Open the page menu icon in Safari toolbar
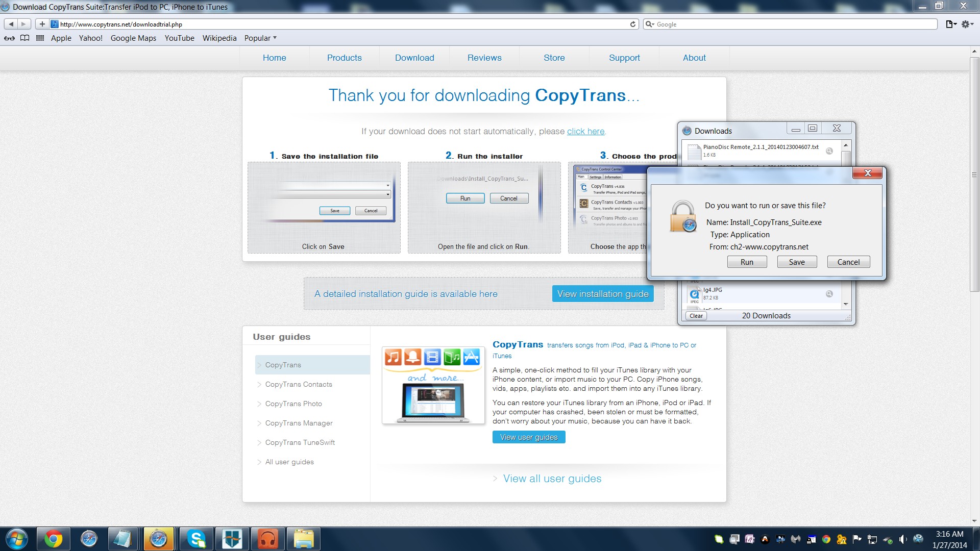This screenshot has width=980, height=551. 951,24
